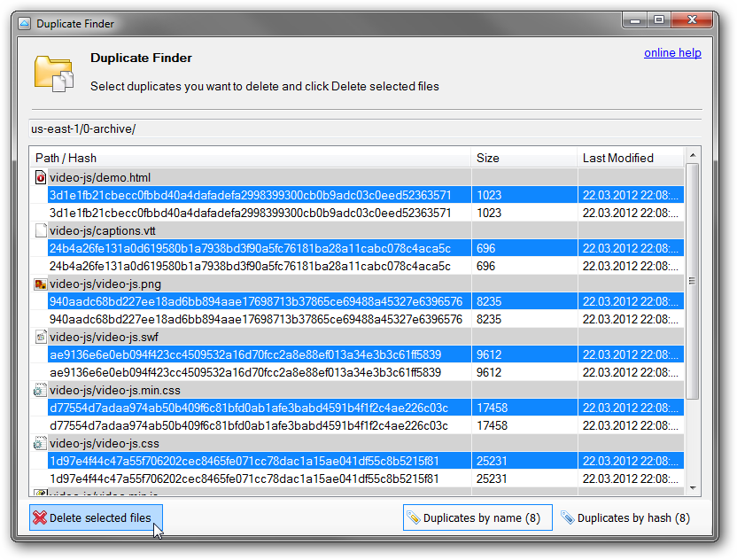Click the large folder icon in the header
The width and height of the screenshot is (737, 560).
[53, 74]
